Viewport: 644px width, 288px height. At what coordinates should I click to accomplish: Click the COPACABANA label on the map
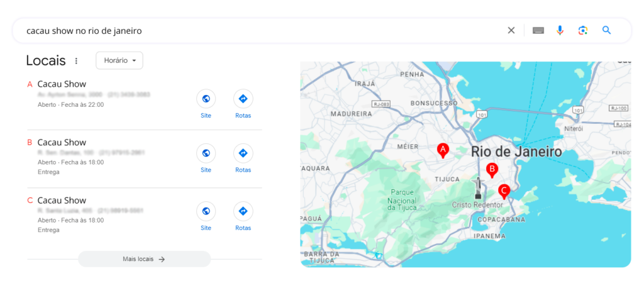tap(501, 220)
